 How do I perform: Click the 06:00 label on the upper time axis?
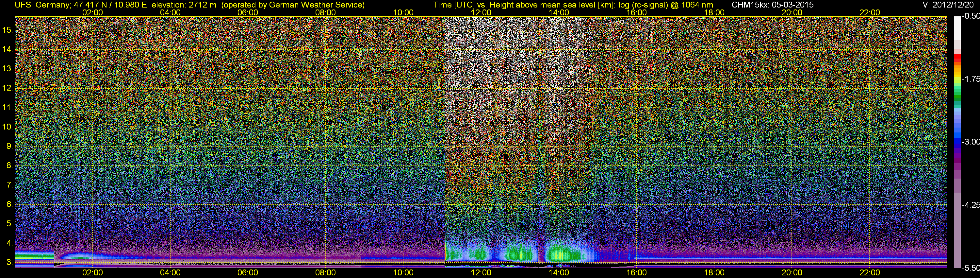pos(248,12)
